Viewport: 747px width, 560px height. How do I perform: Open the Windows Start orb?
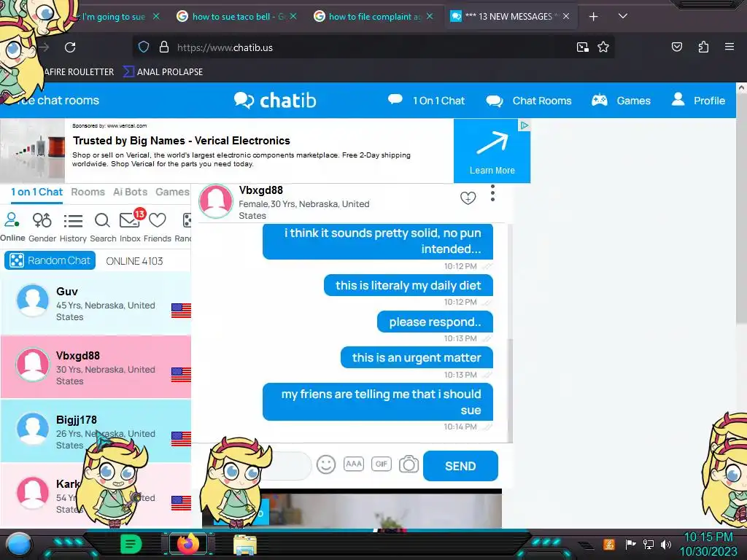(x=18, y=544)
